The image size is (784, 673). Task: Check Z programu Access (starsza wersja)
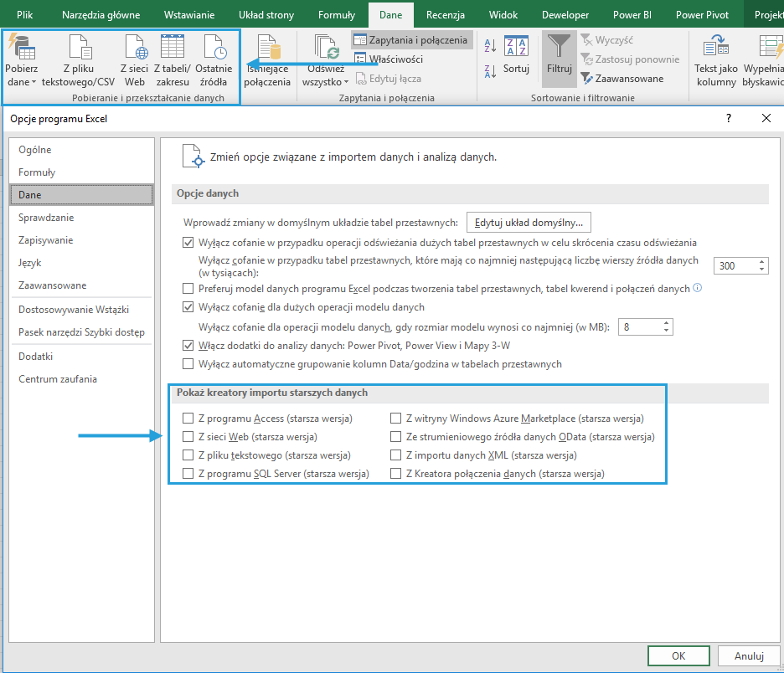click(x=188, y=419)
